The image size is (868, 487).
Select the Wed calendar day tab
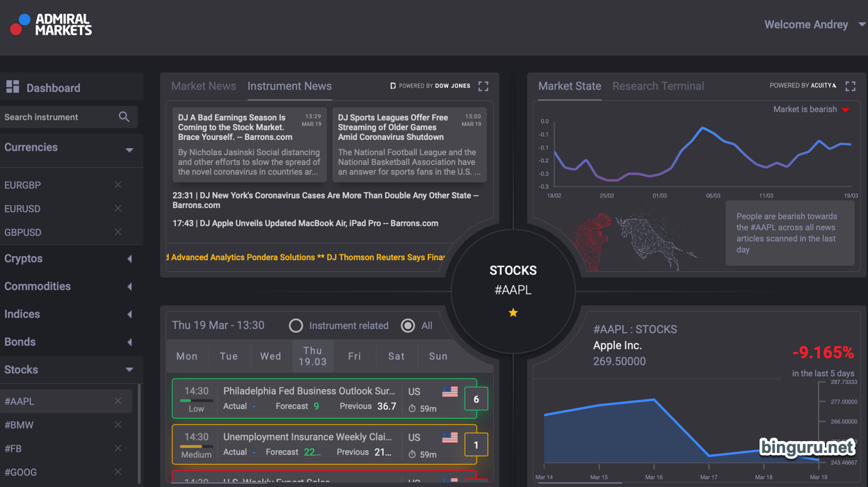coord(271,356)
